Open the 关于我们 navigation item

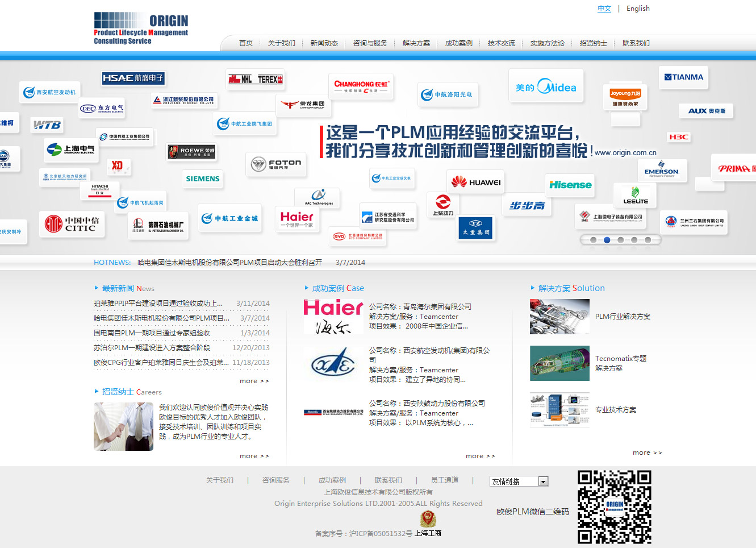click(282, 43)
